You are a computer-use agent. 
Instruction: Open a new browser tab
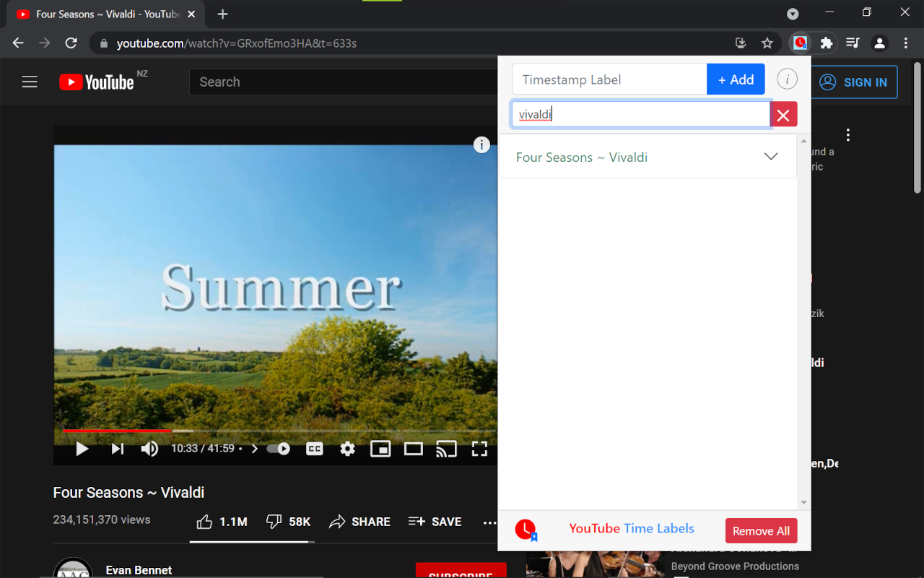[x=222, y=14]
